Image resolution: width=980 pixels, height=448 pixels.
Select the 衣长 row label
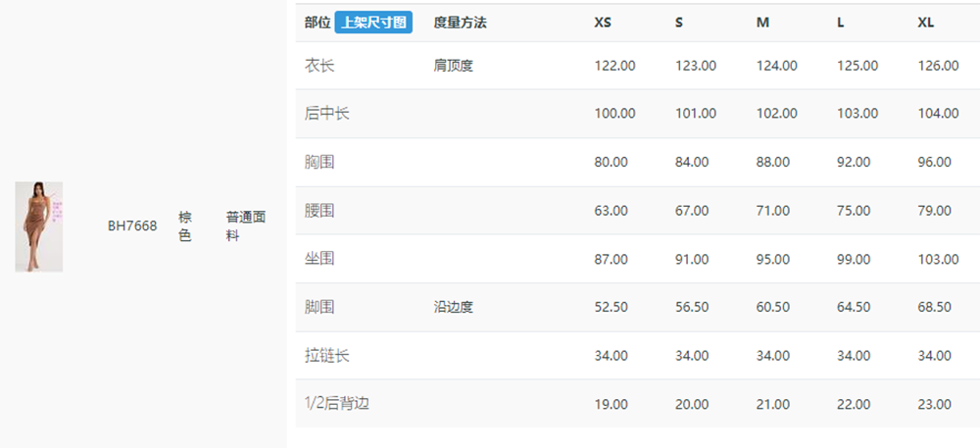point(319,66)
